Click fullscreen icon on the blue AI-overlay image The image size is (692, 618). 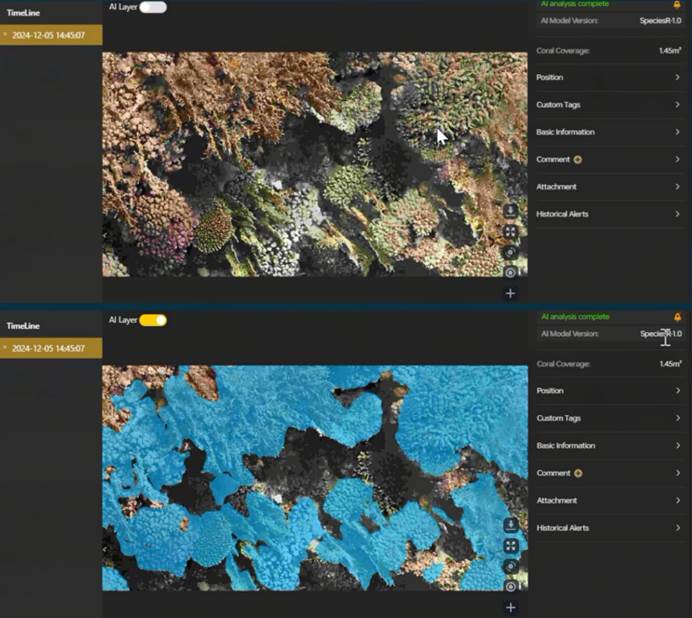point(510,545)
